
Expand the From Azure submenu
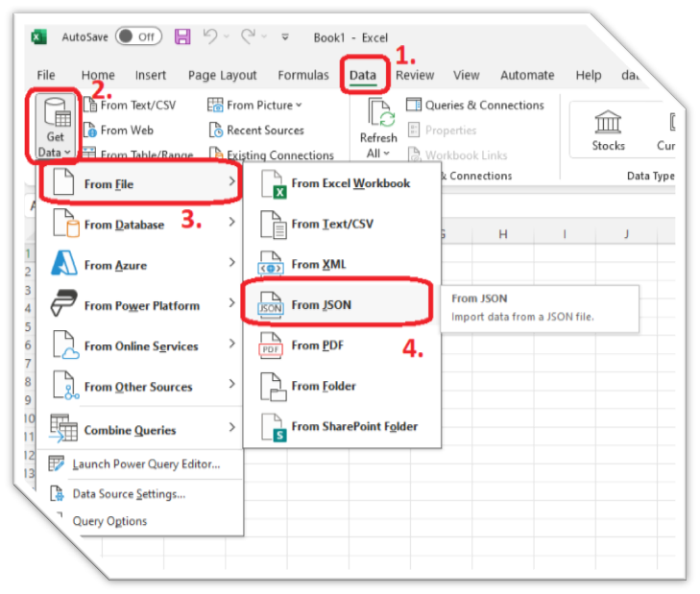[x=115, y=265]
